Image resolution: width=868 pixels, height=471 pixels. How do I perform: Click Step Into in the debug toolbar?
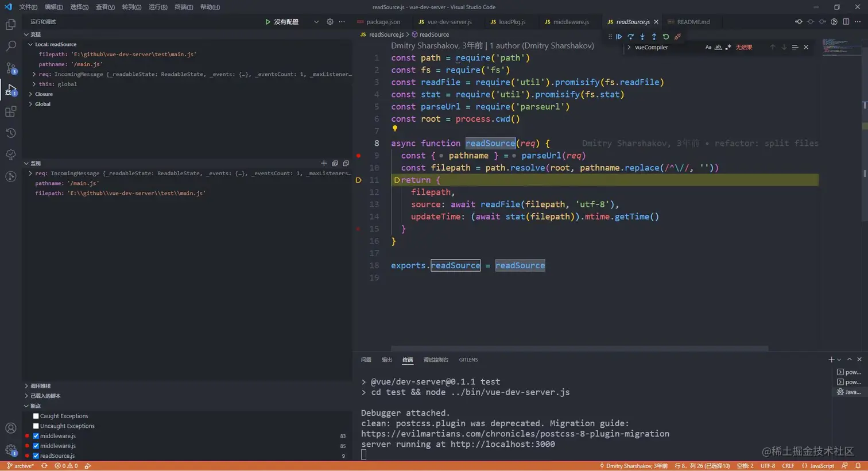click(x=642, y=36)
